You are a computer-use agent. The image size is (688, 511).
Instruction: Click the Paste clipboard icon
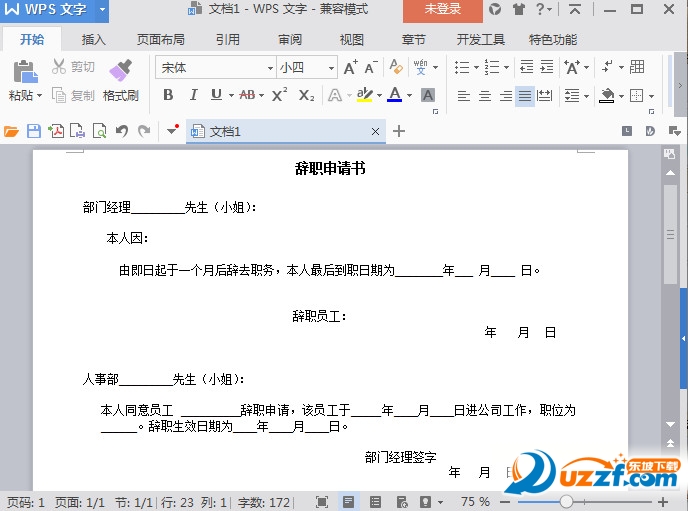25,71
